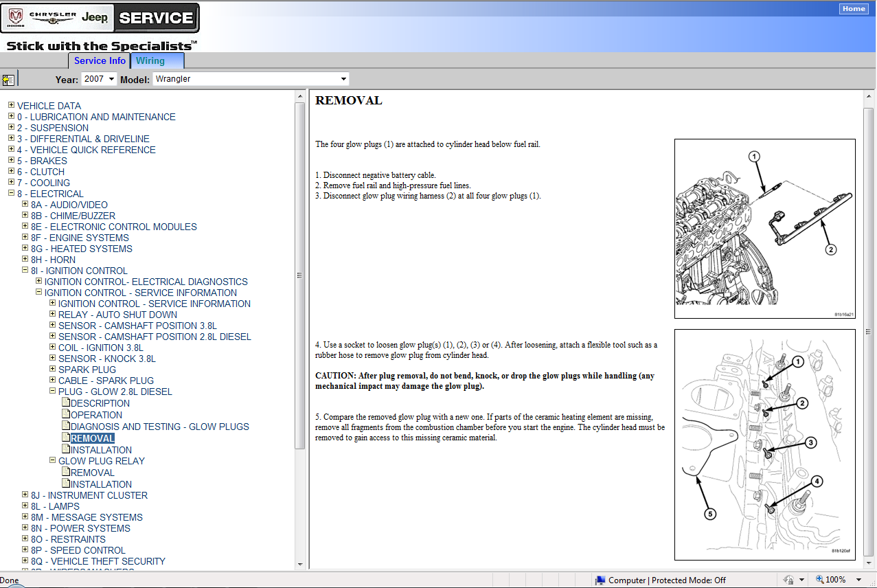Click the page icon next to INSTALLATION under Glow Plug Relay
Image resolution: width=877 pixels, height=588 pixels.
[66, 484]
